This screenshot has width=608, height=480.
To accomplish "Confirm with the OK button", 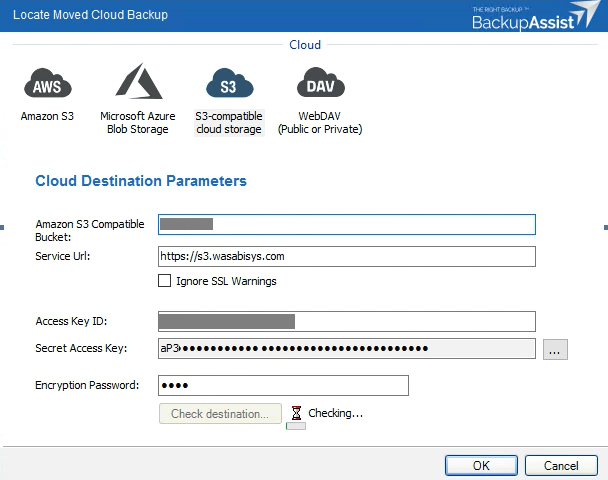I will 481,465.
